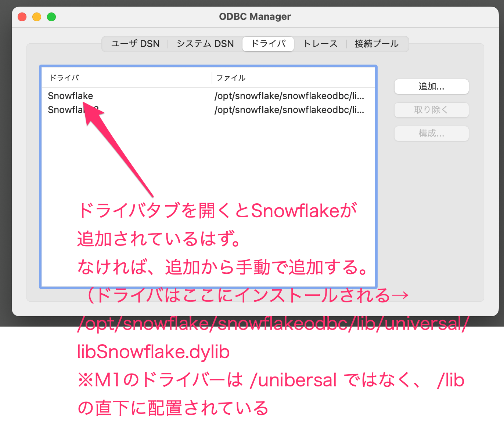The height and width of the screenshot is (422, 504).
Task: Click the 構成... button
Action: (431, 133)
